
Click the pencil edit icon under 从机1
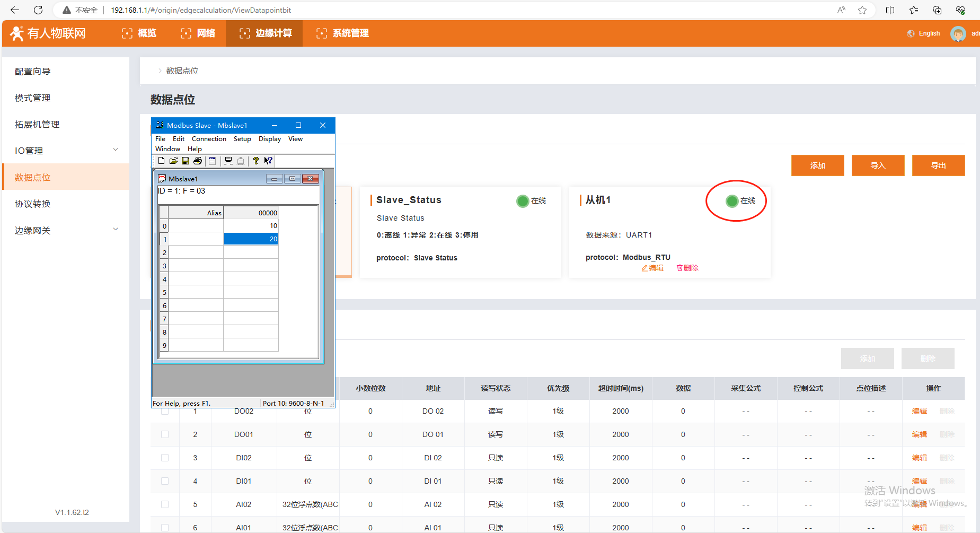652,268
